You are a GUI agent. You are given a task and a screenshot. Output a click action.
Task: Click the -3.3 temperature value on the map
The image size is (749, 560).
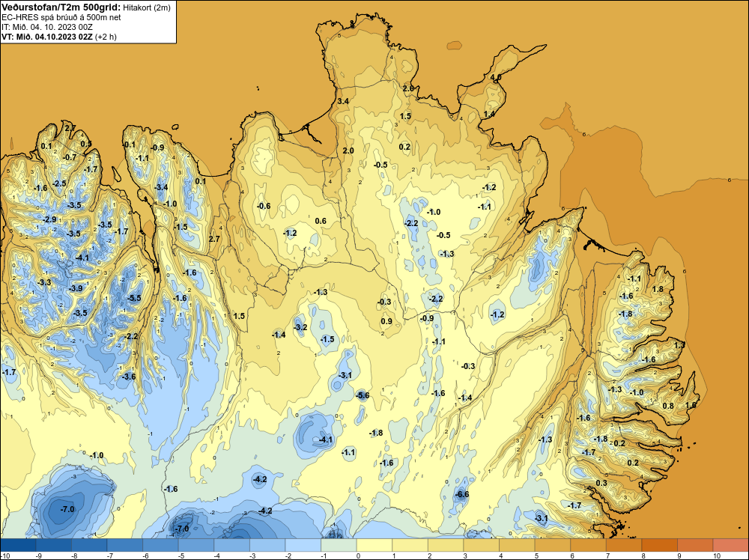click(44, 283)
